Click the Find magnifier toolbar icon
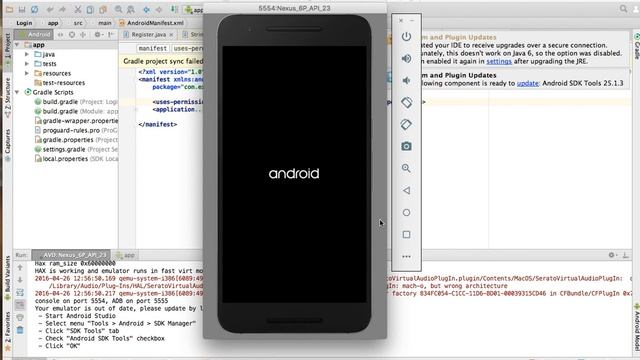 pyautogui.click(x=118, y=9)
